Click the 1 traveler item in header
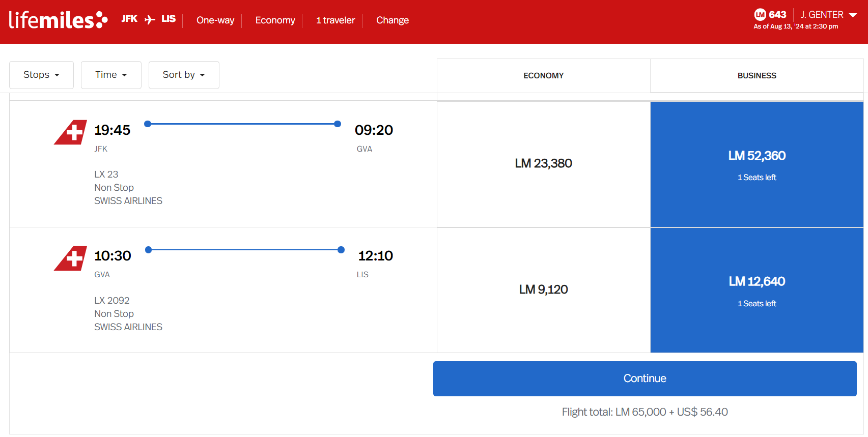 pos(335,20)
